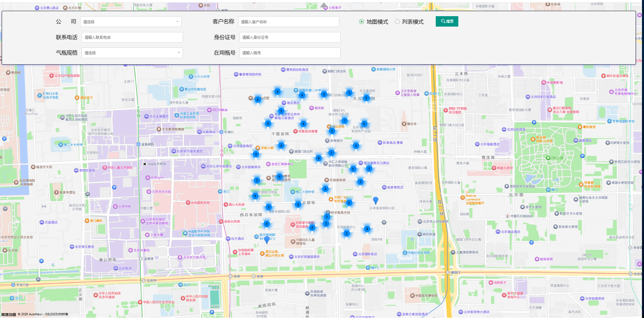
Task: Open cluster 5 beside 朝阳门内南小街
Action: point(324,94)
